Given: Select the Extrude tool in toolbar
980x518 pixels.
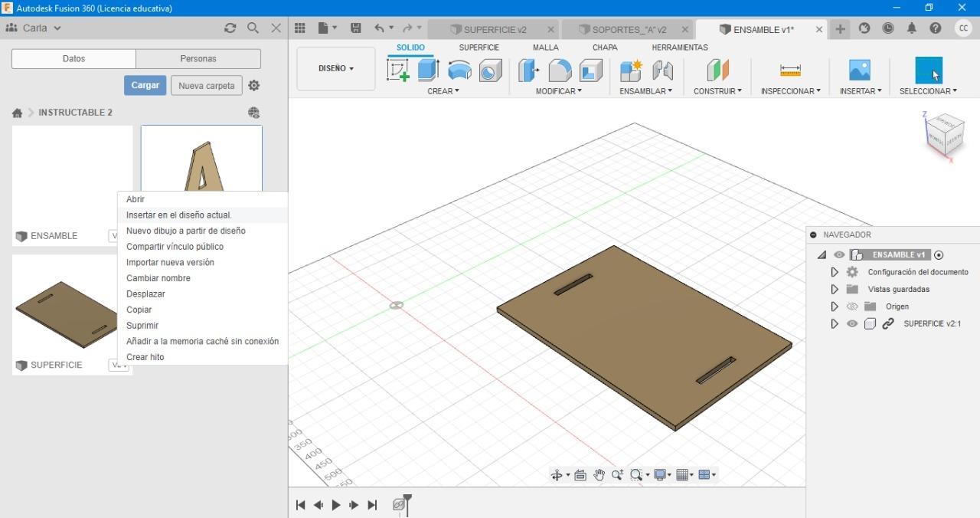Looking at the screenshot, I should pos(428,70).
